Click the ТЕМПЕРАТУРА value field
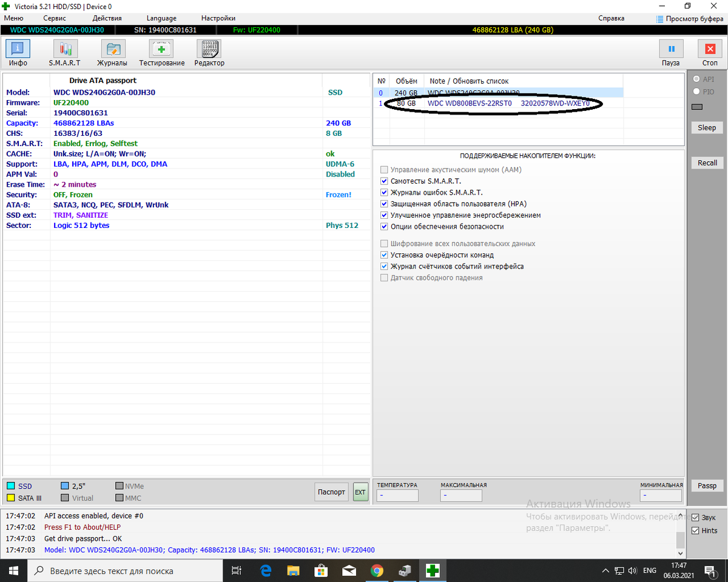This screenshot has width=728, height=582. (x=397, y=496)
